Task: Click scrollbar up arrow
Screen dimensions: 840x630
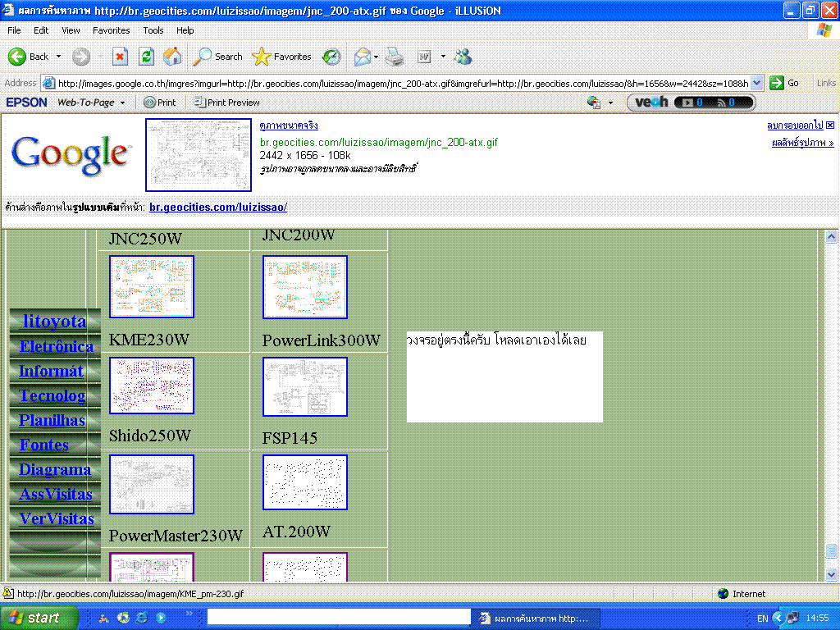Action: coord(831,236)
